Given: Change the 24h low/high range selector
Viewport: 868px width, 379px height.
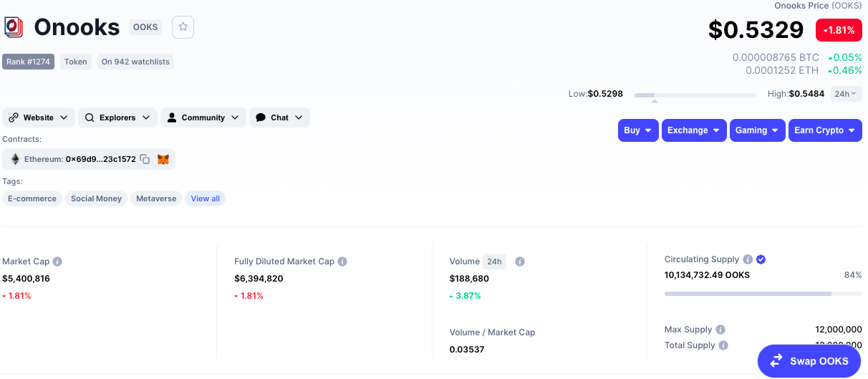Looking at the screenshot, I should (845, 94).
